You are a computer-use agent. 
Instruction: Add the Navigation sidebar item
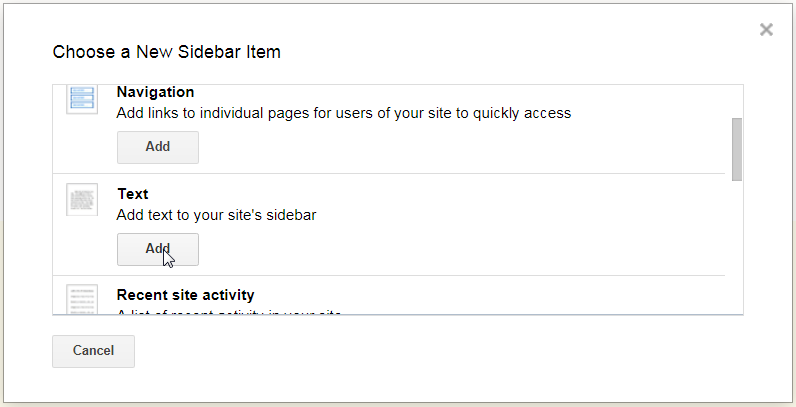158,147
